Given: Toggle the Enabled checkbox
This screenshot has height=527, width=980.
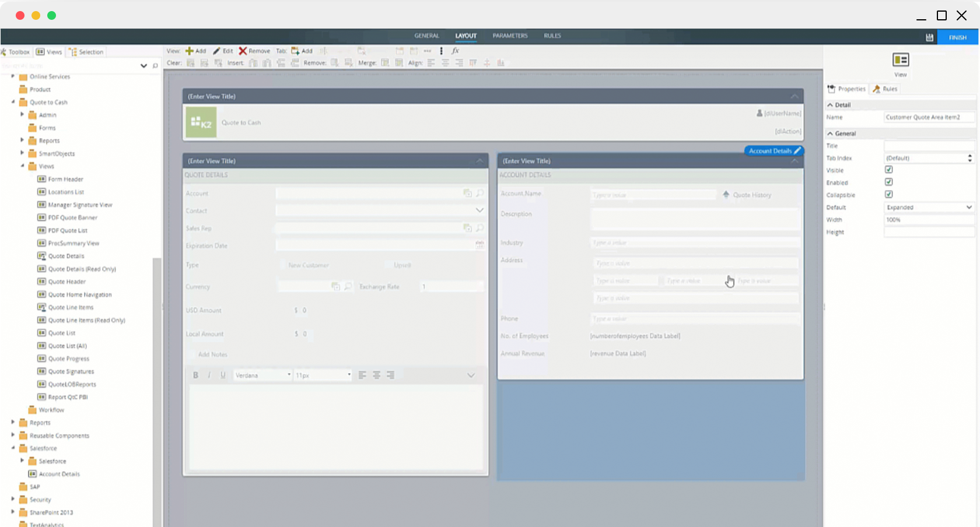Looking at the screenshot, I should [x=888, y=182].
